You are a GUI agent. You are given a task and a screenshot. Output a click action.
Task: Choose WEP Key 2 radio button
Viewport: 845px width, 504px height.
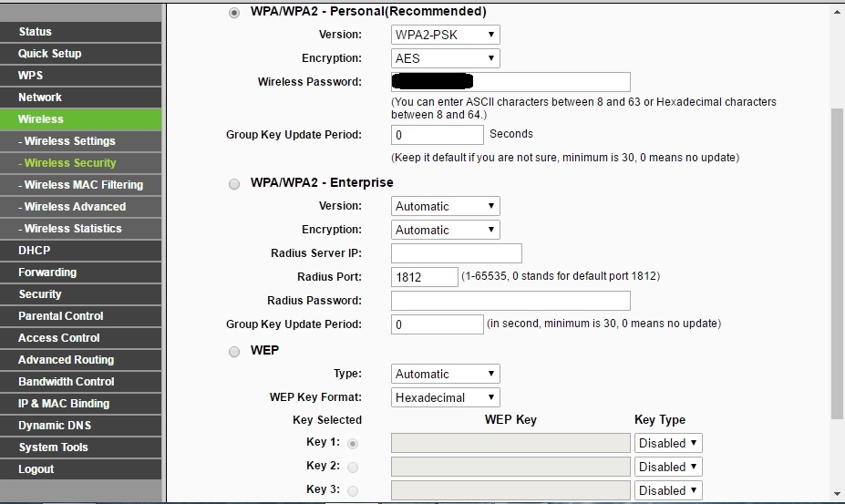[353, 467]
